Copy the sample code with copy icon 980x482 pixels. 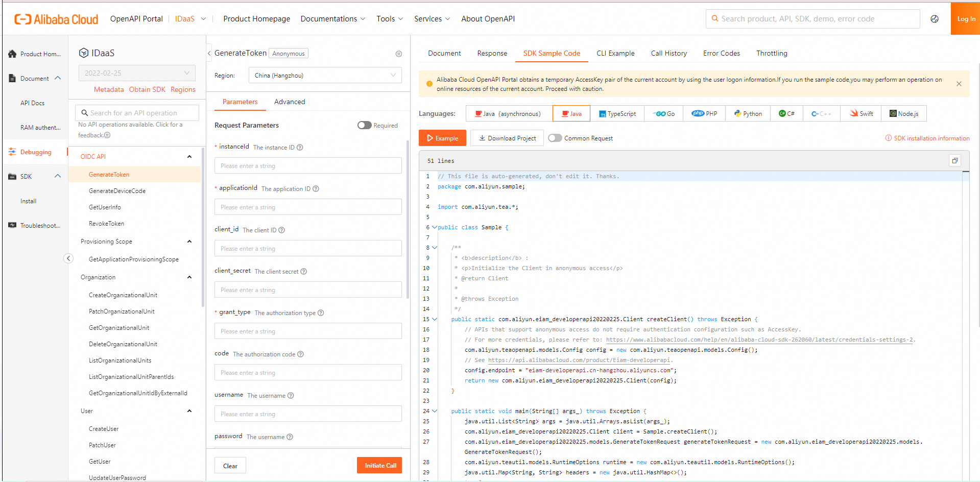954,160
